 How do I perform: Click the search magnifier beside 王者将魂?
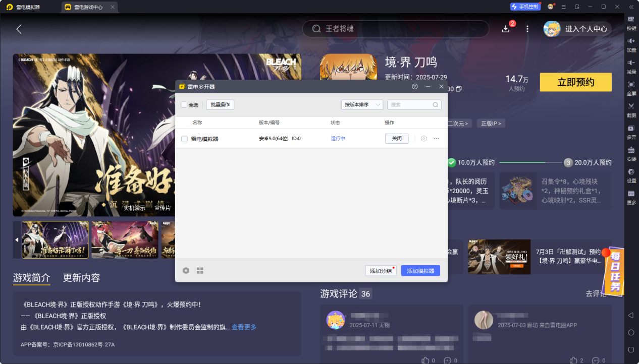316,29
